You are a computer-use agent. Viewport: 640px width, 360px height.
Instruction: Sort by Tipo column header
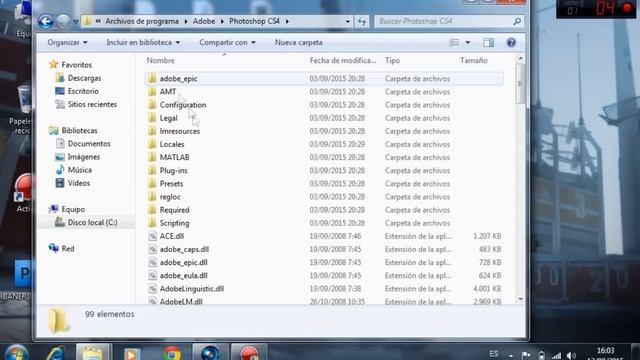tap(392, 60)
